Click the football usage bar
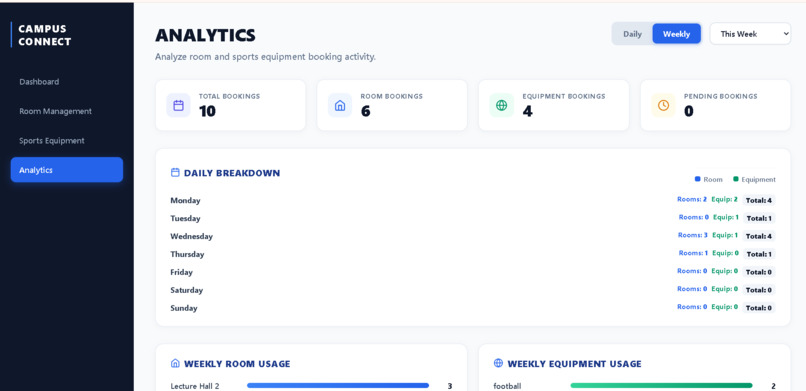Screen dimensions: 806x391 click(661, 385)
